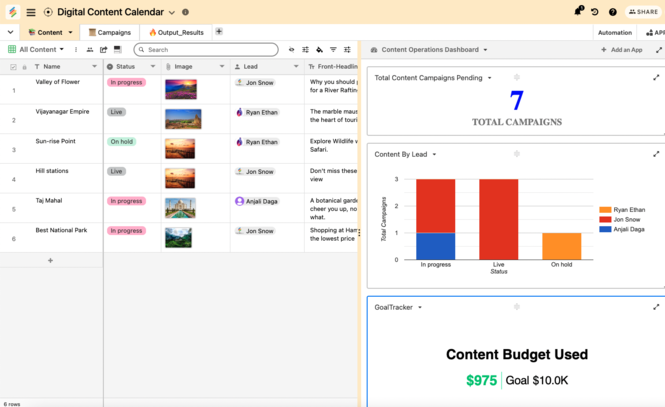
Task: Expand GoalTracker app to fullscreen
Action: point(656,307)
